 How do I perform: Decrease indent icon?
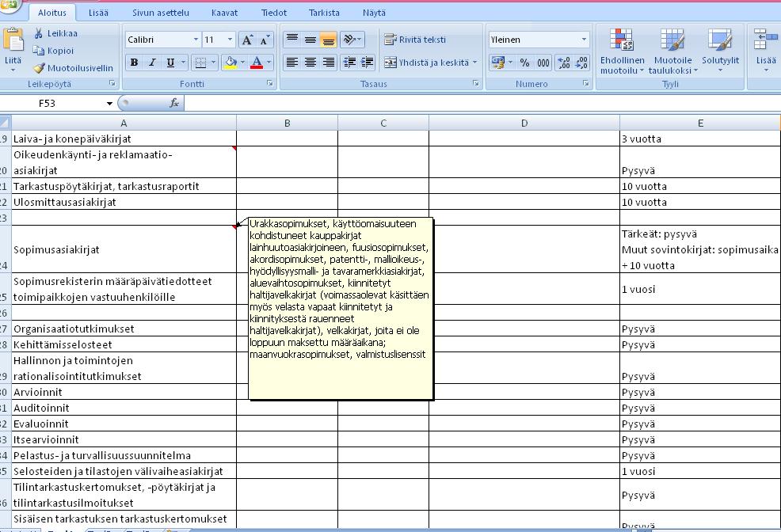point(349,63)
